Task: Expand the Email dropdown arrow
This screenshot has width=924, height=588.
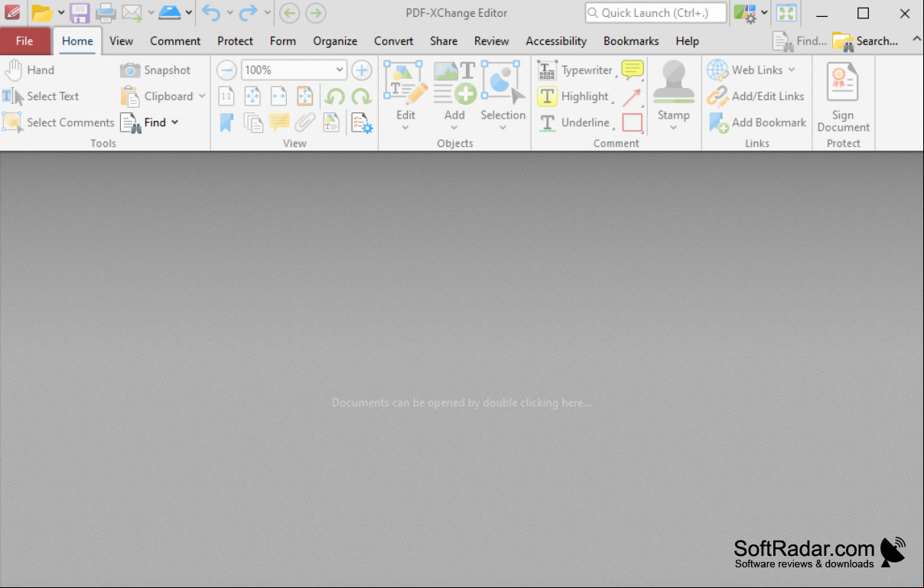Action: pyautogui.click(x=151, y=13)
